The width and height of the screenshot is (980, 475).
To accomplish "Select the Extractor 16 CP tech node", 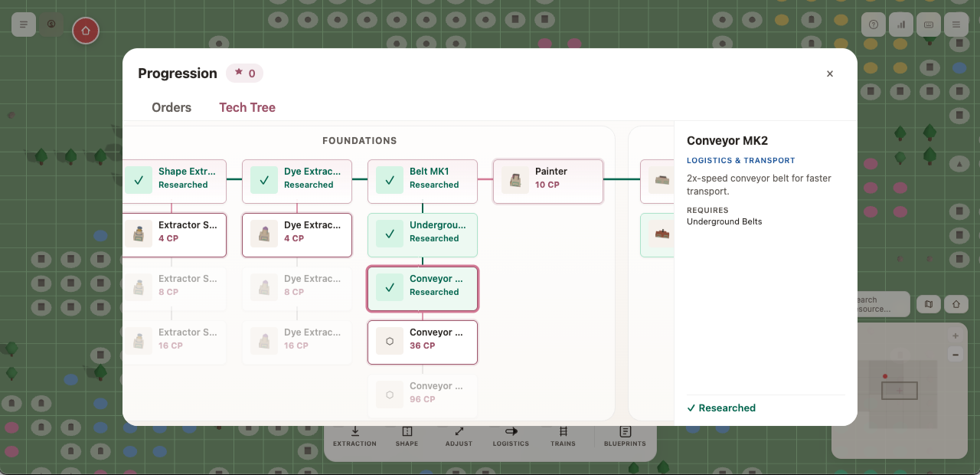I will (x=175, y=342).
